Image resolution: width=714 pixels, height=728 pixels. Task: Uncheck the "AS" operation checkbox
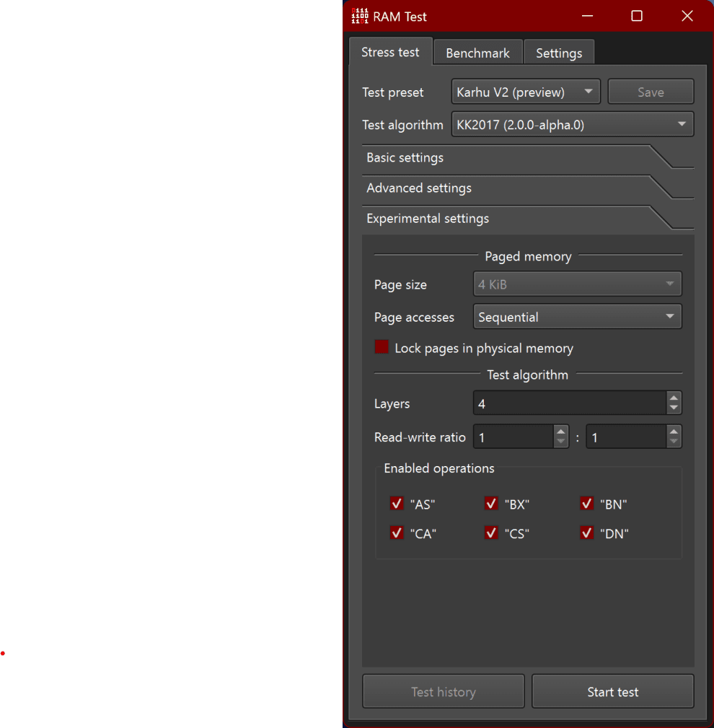[397, 504]
